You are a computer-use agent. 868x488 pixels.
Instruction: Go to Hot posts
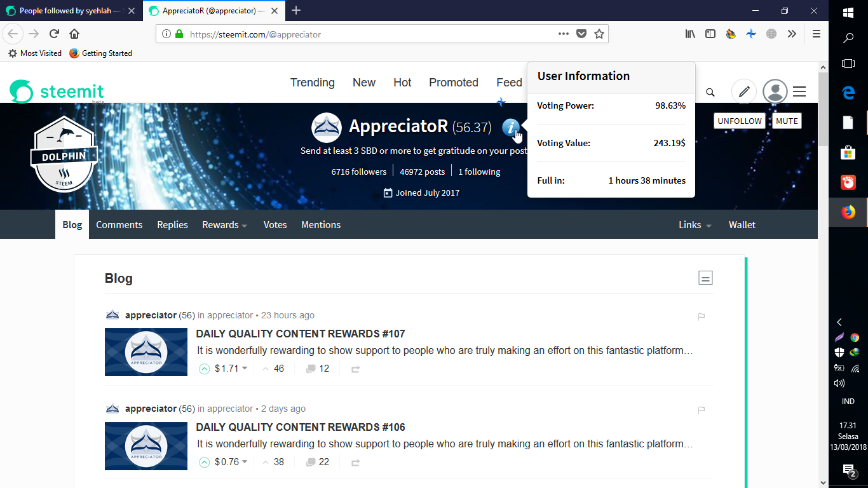402,83
